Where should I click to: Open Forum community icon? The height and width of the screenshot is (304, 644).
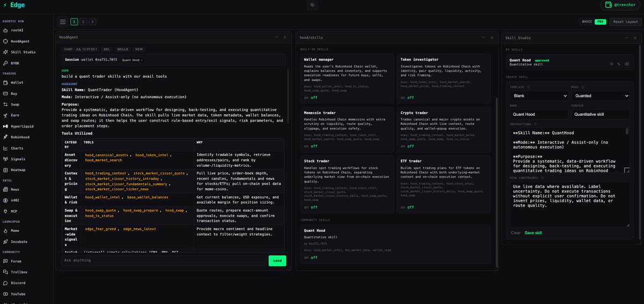(5, 261)
